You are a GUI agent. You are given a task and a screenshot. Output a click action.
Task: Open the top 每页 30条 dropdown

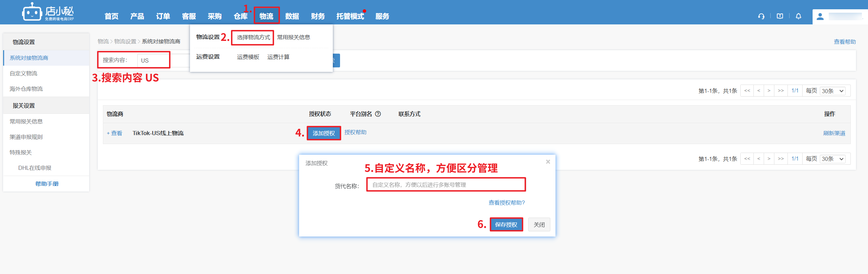point(832,91)
